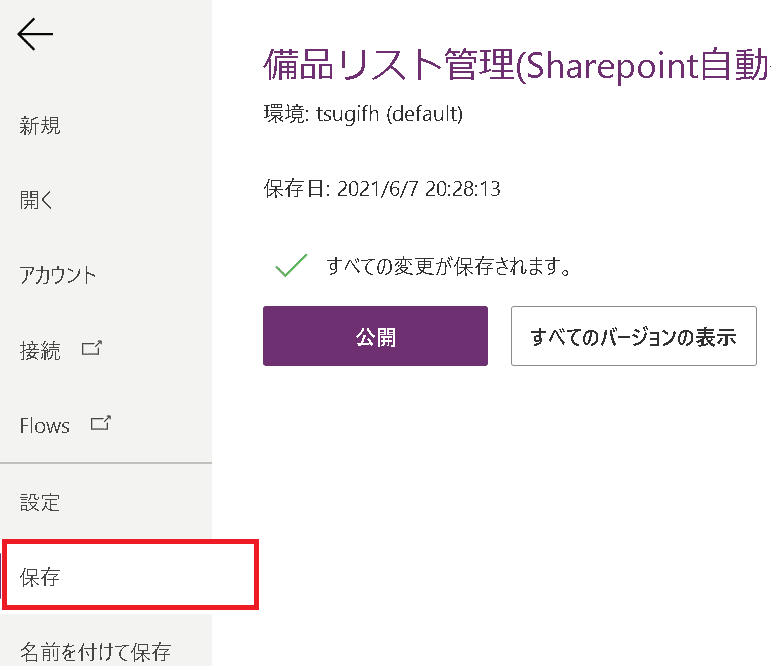This screenshot has height=666, width=771.
Task: Click the back arrow icon
Action: (x=35, y=36)
